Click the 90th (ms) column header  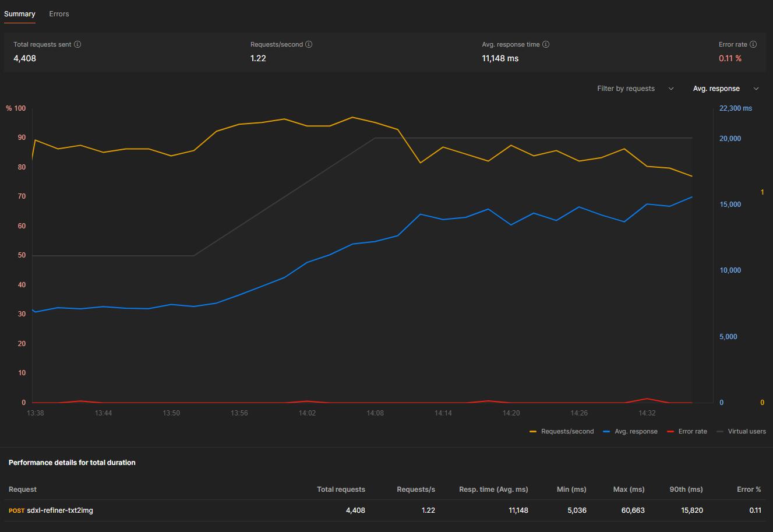coord(686,489)
